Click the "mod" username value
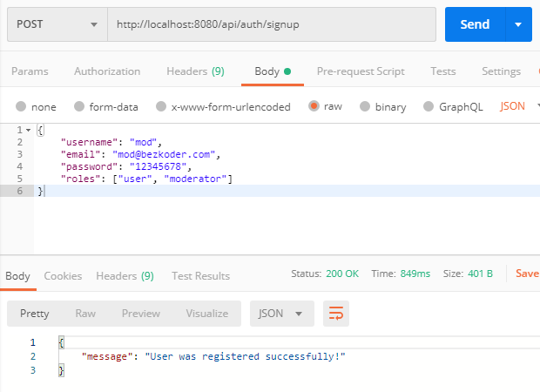The width and height of the screenshot is (540, 392). [144, 142]
